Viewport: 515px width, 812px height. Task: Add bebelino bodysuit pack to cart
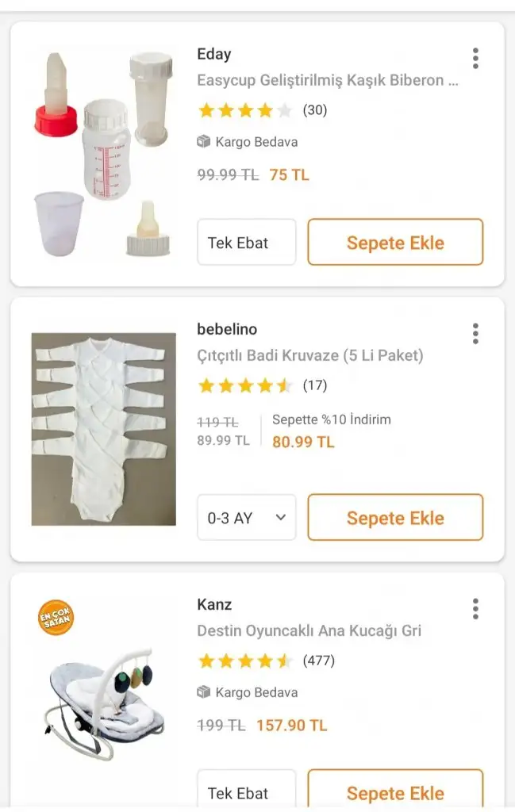(x=395, y=518)
